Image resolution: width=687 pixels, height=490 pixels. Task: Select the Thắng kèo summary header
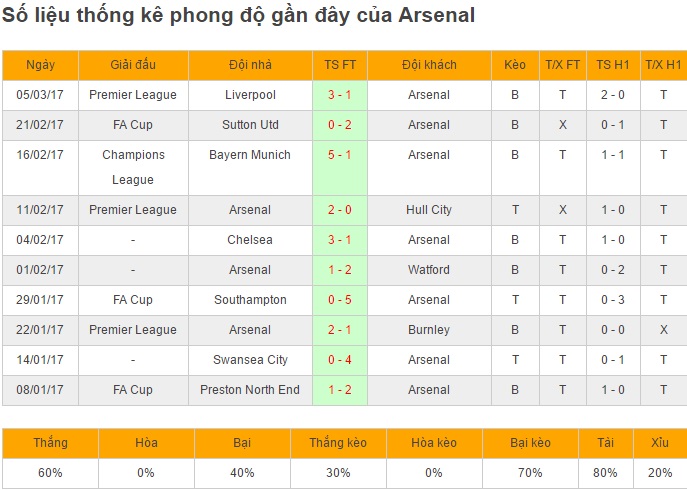pos(338,443)
